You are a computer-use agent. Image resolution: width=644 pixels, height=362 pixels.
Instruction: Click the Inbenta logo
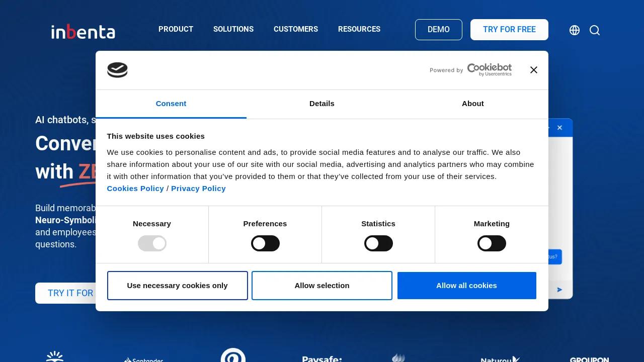pos(83,31)
